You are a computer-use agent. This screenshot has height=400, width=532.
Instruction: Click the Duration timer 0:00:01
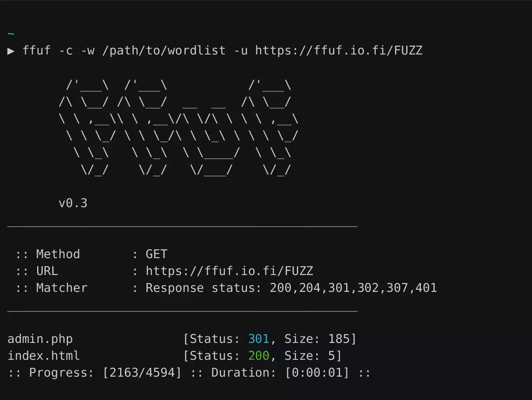pyautogui.click(x=317, y=373)
